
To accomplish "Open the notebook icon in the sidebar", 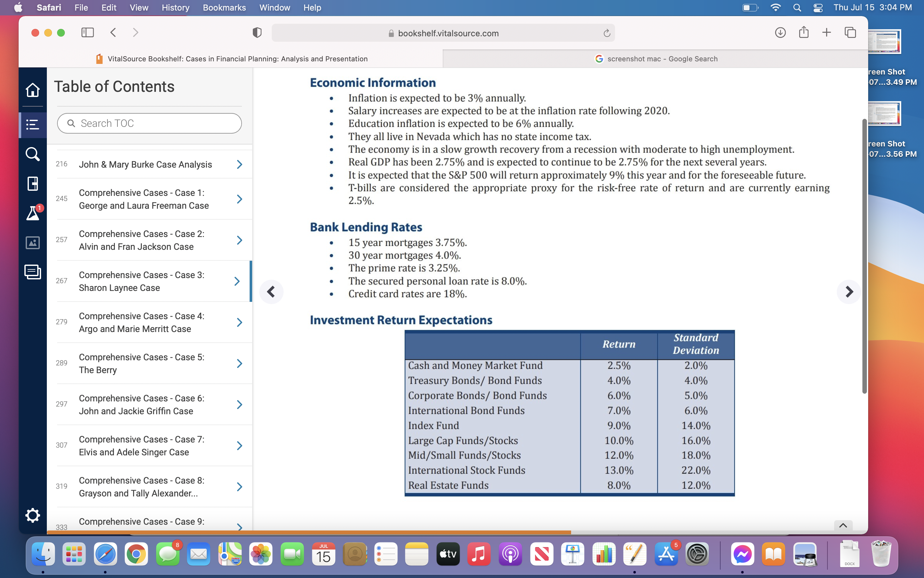I will coord(32,183).
